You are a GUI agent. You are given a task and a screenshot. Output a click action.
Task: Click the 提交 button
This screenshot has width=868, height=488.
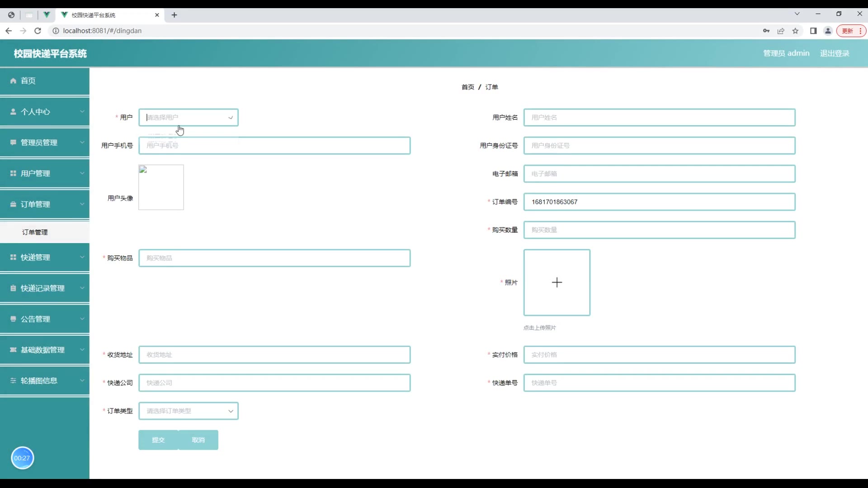point(158,440)
